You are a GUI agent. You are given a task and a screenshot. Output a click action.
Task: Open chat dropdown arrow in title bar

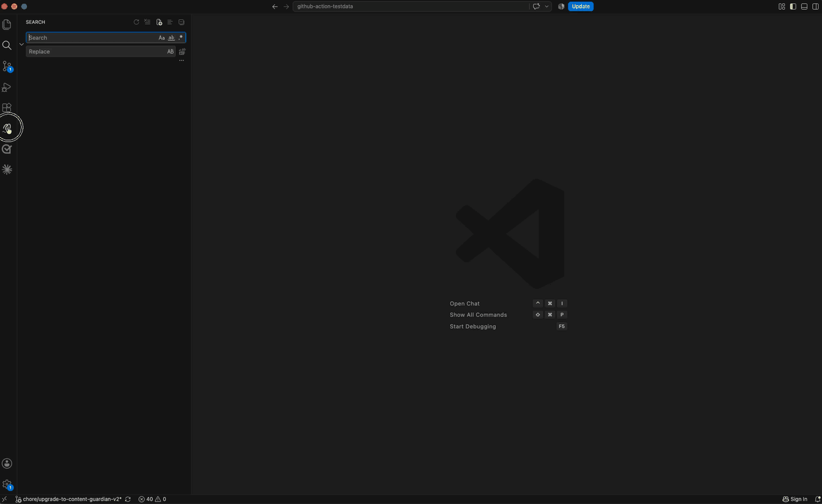tap(547, 6)
